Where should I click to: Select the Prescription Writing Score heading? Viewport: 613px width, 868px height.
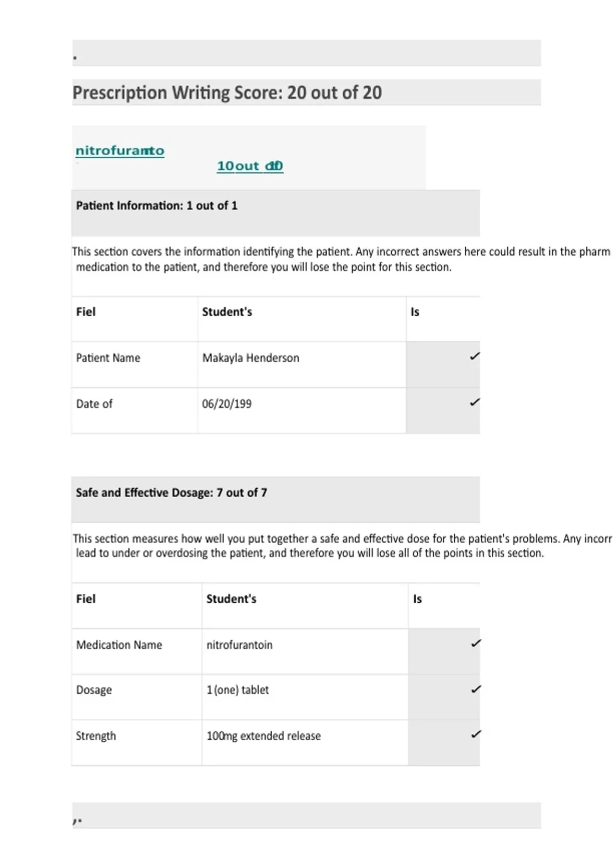click(227, 92)
